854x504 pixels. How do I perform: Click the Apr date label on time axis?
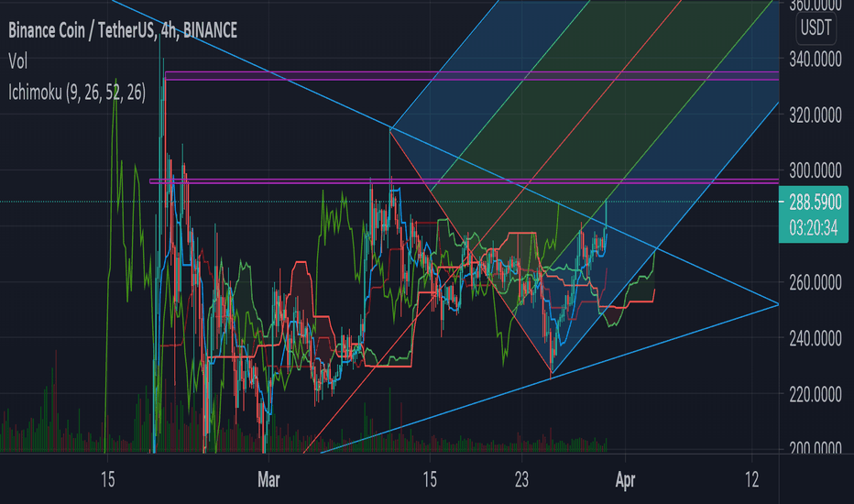(625, 480)
